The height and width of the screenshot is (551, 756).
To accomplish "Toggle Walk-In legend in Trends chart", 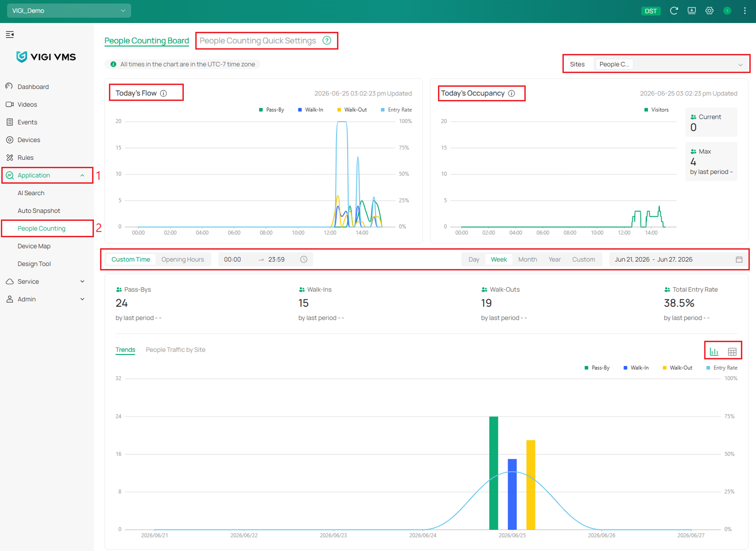I will point(636,367).
